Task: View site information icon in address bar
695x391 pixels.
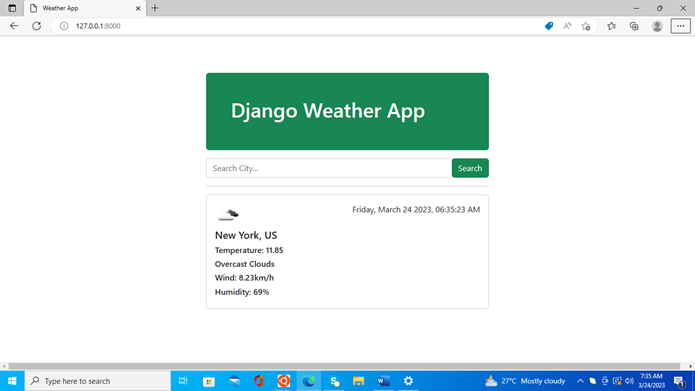Action: 64,26
